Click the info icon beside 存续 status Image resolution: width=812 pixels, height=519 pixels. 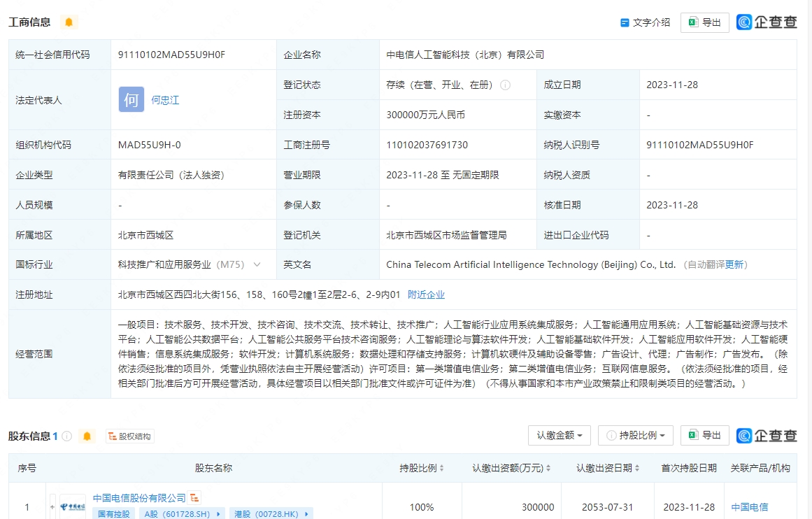coord(506,85)
